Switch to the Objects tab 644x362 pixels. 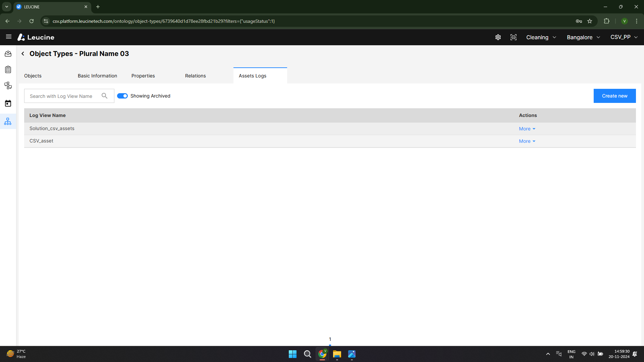(33, 76)
